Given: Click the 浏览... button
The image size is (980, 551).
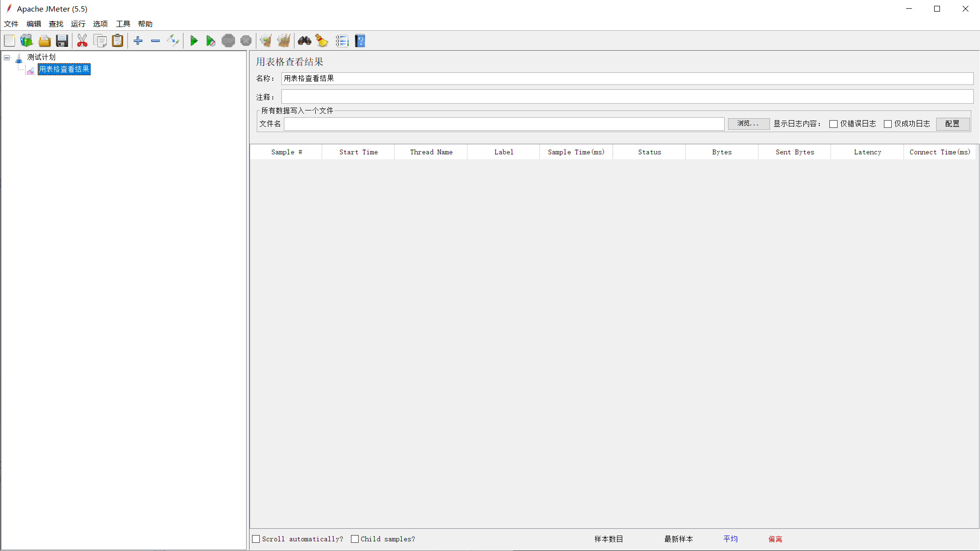Looking at the screenshot, I should (748, 124).
